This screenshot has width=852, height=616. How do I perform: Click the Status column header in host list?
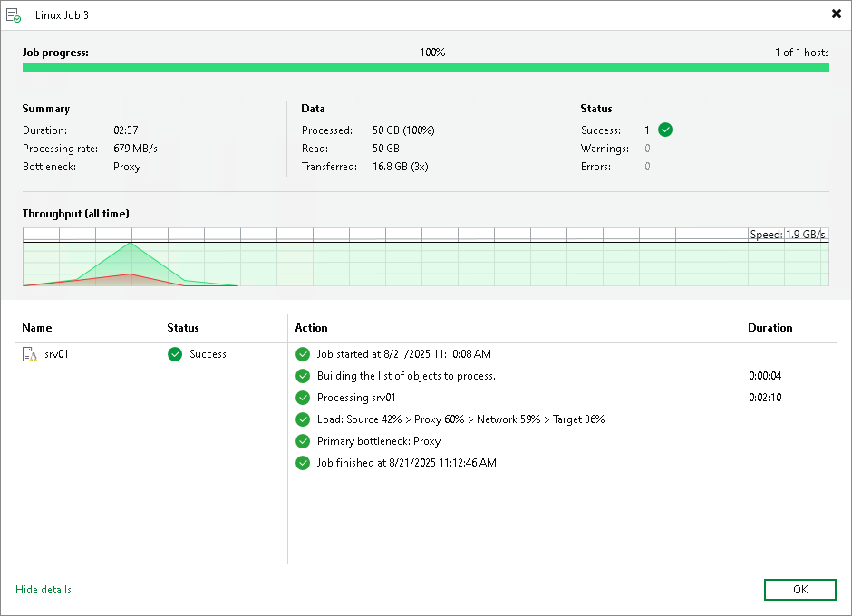point(183,328)
